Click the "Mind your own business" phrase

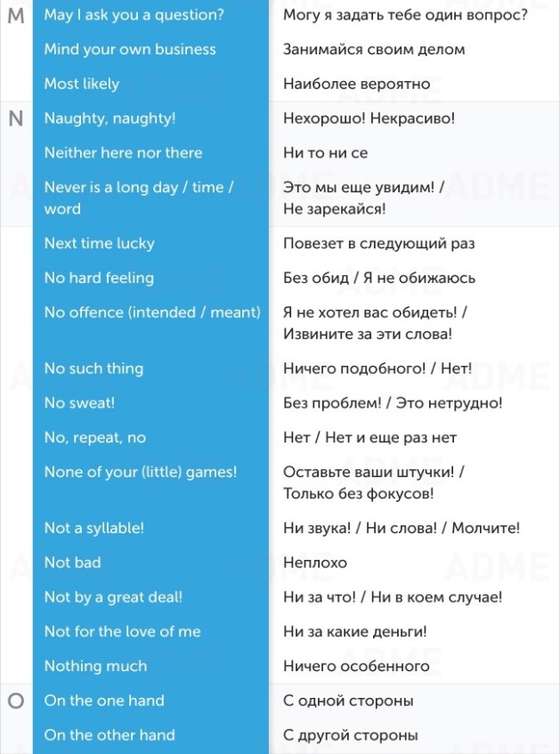[x=130, y=50]
